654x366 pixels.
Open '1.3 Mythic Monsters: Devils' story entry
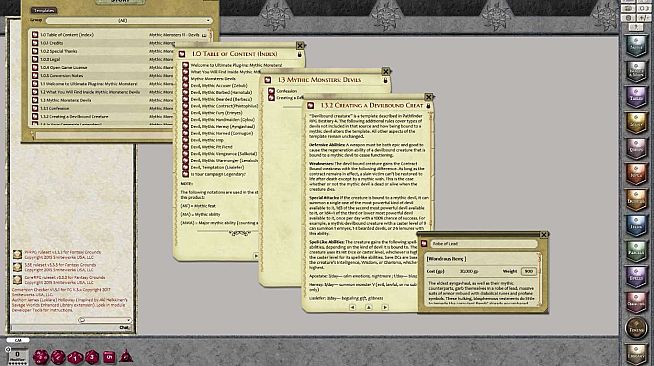pyautogui.click(x=65, y=100)
